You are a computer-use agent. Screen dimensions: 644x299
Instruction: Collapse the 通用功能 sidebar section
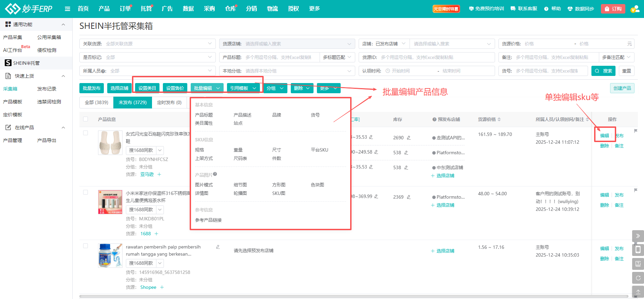tap(63, 24)
